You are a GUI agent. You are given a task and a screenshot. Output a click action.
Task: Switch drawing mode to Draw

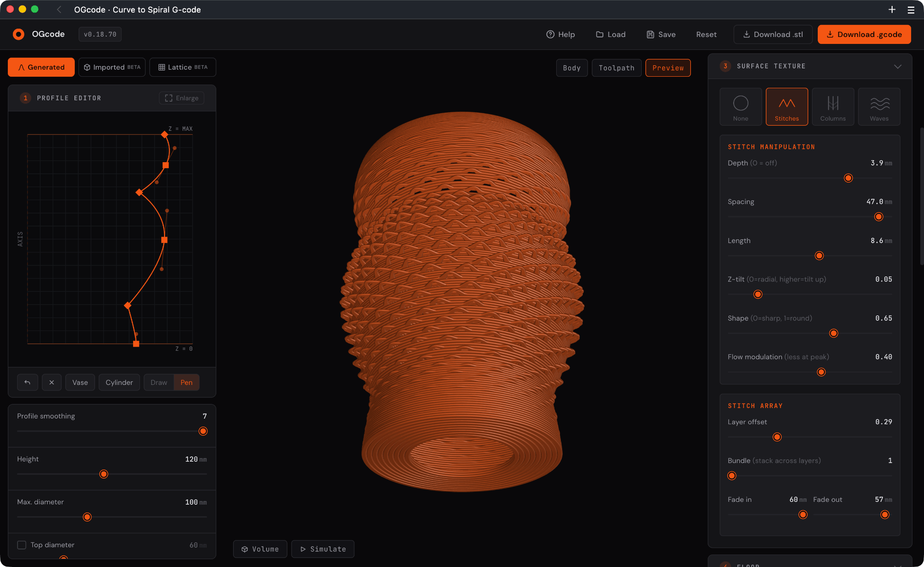tap(159, 382)
